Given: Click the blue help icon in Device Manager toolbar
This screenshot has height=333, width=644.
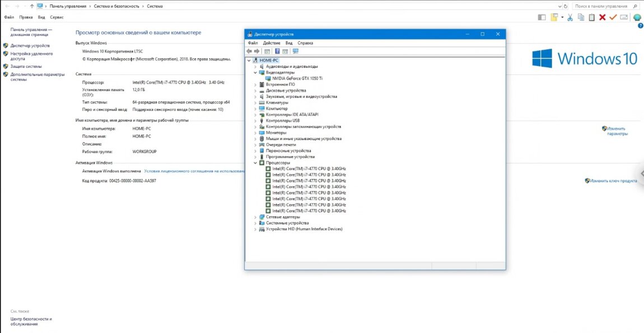Looking at the screenshot, I should (x=277, y=51).
